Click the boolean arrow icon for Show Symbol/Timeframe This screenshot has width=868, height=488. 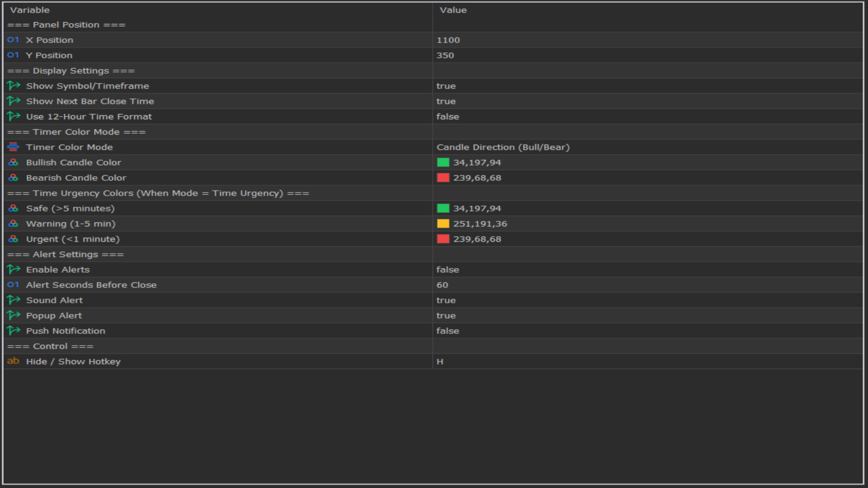click(14, 86)
